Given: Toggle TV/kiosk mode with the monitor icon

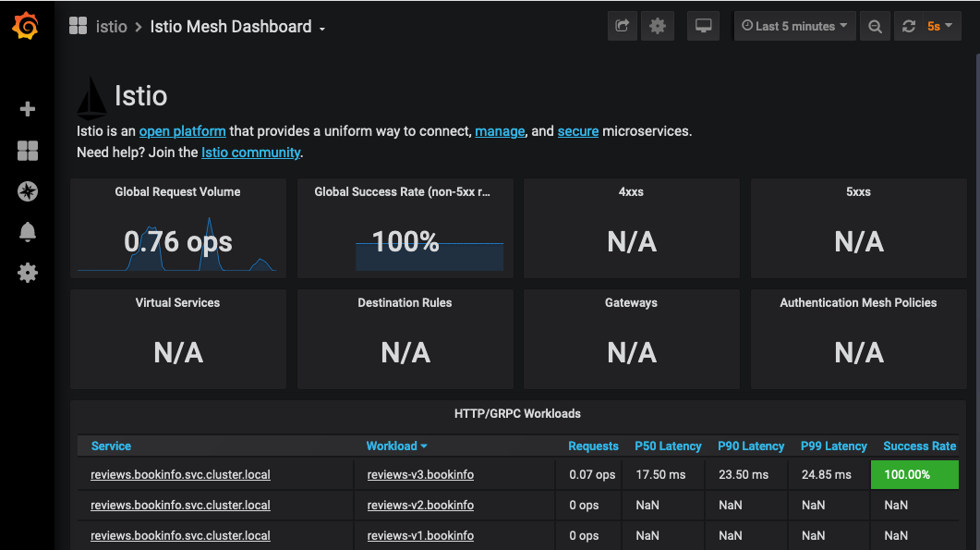Looking at the screenshot, I should tap(703, 26).
